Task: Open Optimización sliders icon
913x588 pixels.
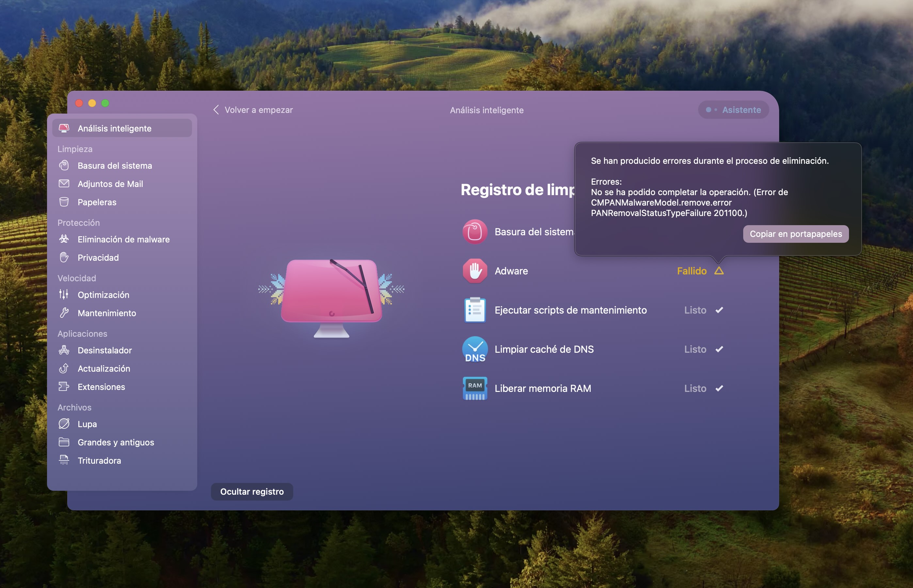Action: pos(64,294)
